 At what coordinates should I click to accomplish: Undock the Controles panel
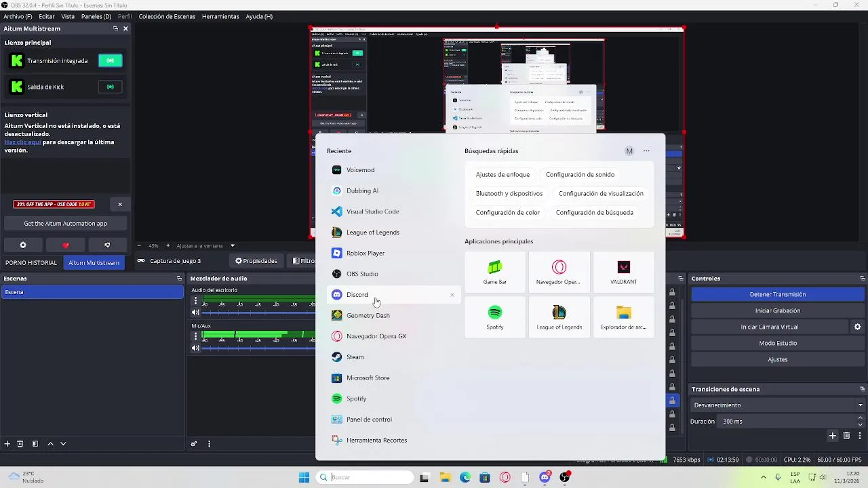coord(862,279)
